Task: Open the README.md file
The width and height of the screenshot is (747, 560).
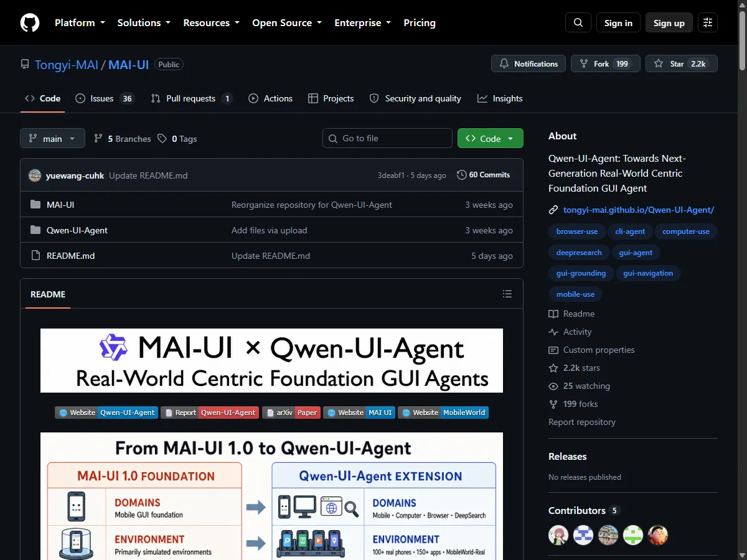Action: coord(70,256)
